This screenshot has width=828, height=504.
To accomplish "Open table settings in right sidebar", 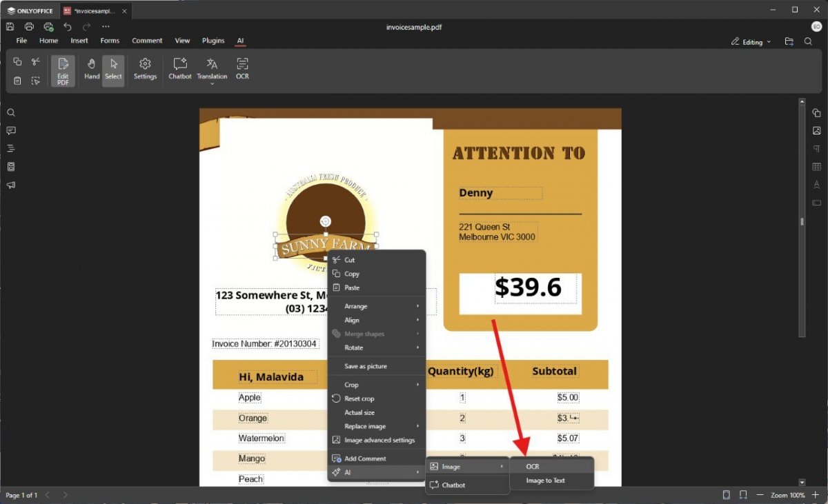I will pyautogui.click(x=816, y=167).
